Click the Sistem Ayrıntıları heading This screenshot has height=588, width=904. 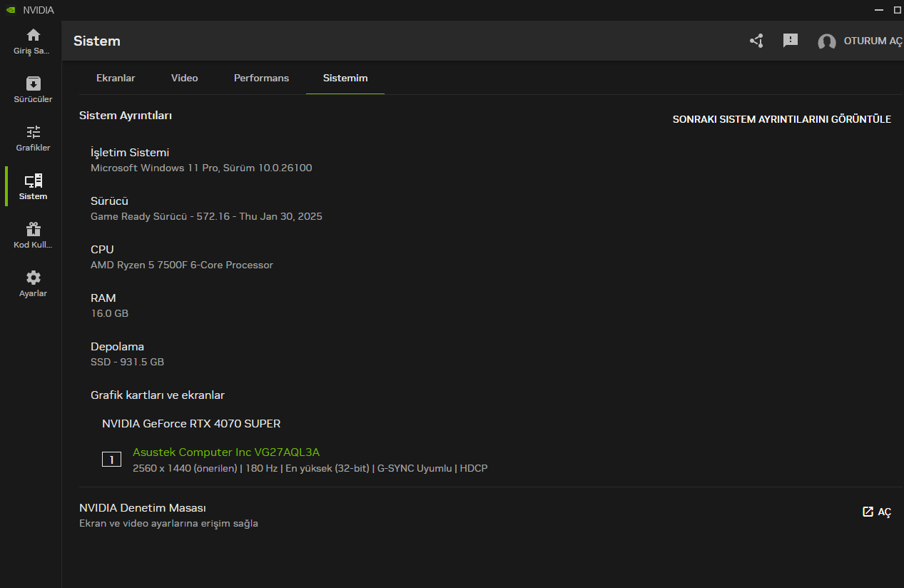click(x=126, y=115)
